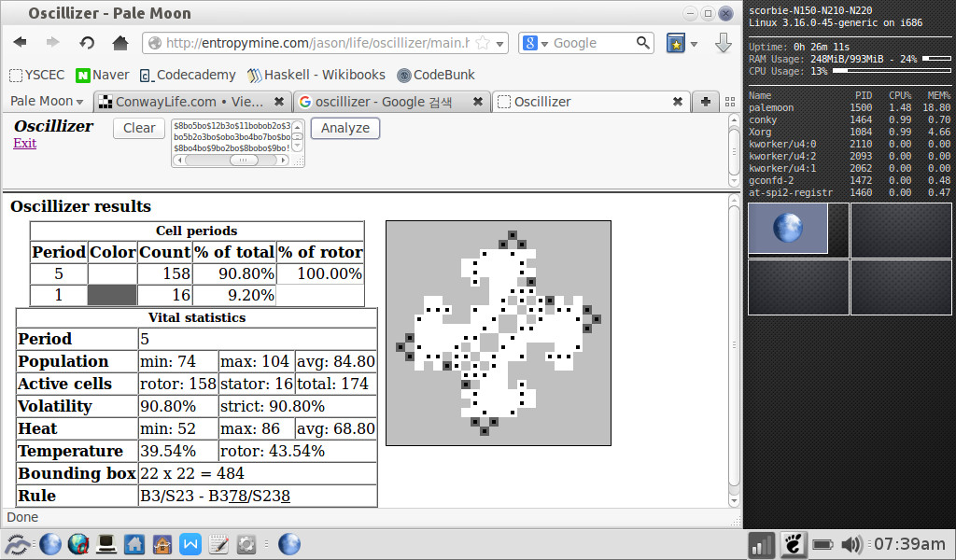Open the GNOME foot tray icon

tap(794, 544)
